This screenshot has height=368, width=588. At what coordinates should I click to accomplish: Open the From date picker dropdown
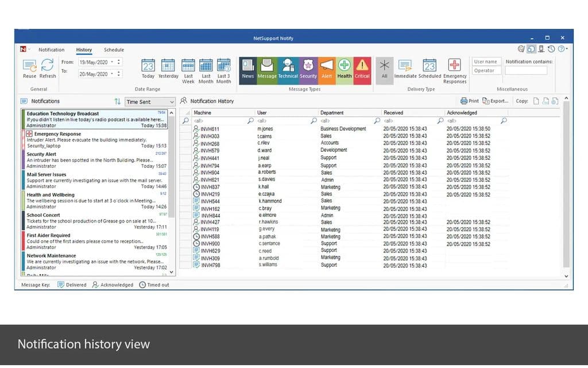point(119,62)
